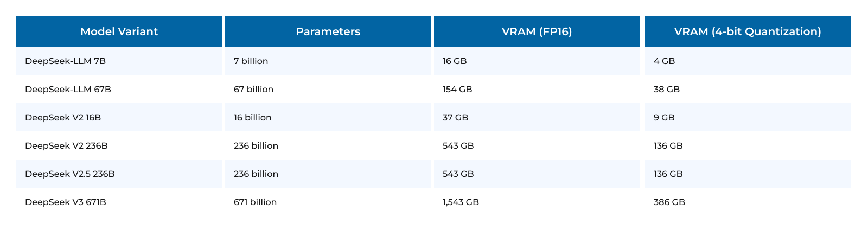The height and width of the screenshot is (229, 868).
Task: Select the DeepSeek-LLM 7B cell
Action: (x=66, y=61)
